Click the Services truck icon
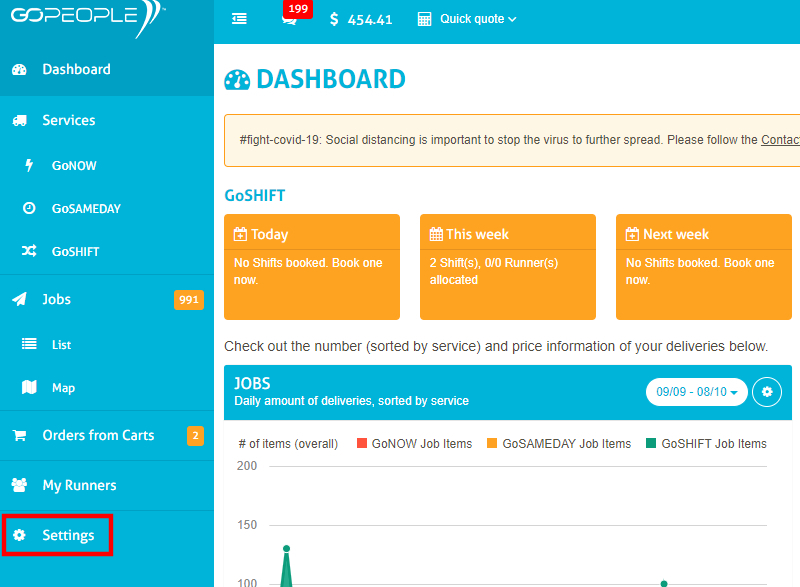 [x=19, y=120]
